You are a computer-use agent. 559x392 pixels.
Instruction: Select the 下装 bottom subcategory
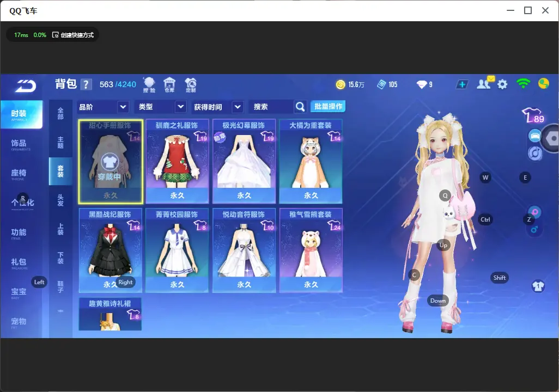pos(60,258)
